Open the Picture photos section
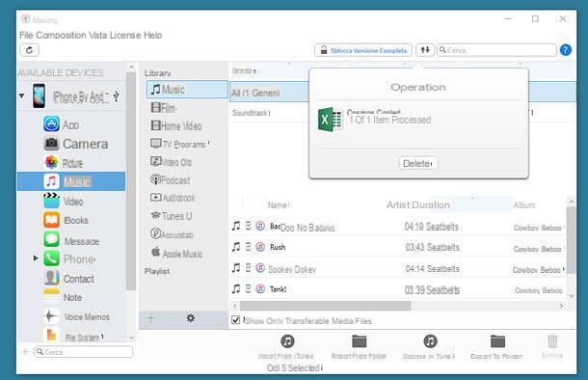The width and height of the screenshot is (588, 380). click(x=64, y=163)
